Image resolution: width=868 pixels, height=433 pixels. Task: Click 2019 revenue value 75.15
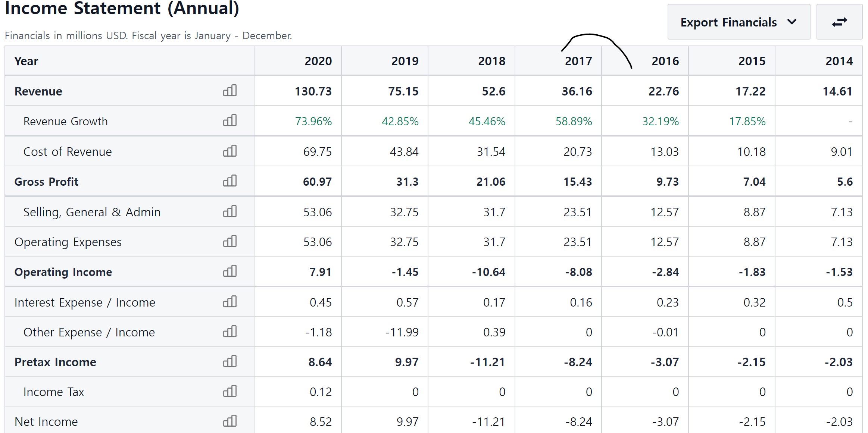point(403,91)
